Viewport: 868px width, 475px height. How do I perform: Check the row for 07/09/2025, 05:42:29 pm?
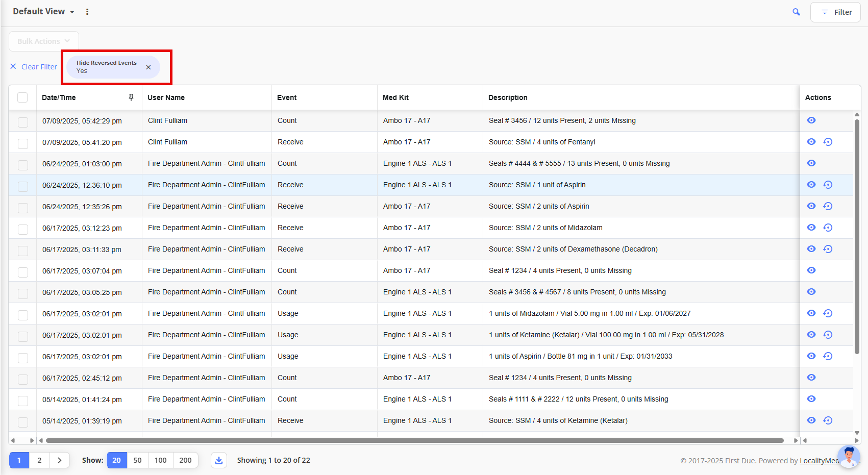[23, 122]
